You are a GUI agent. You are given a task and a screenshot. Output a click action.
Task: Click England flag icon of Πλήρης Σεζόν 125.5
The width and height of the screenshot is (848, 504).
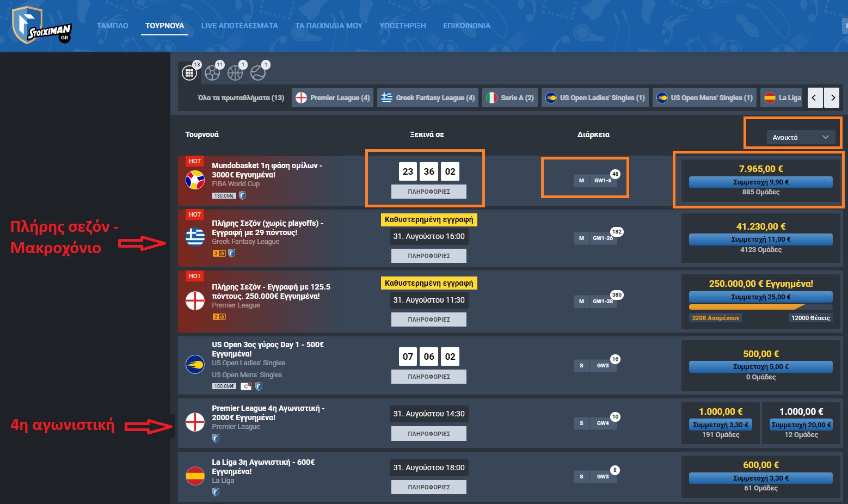pos(195,300)
